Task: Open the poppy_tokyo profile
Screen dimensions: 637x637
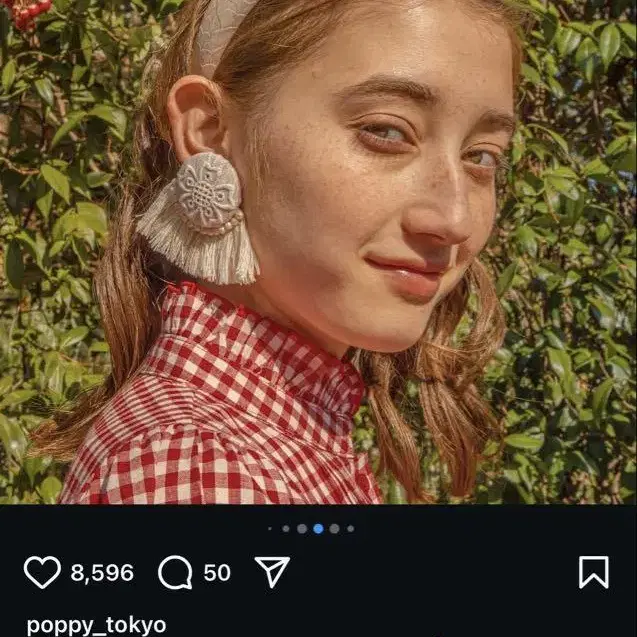Action: pos(96,626)
